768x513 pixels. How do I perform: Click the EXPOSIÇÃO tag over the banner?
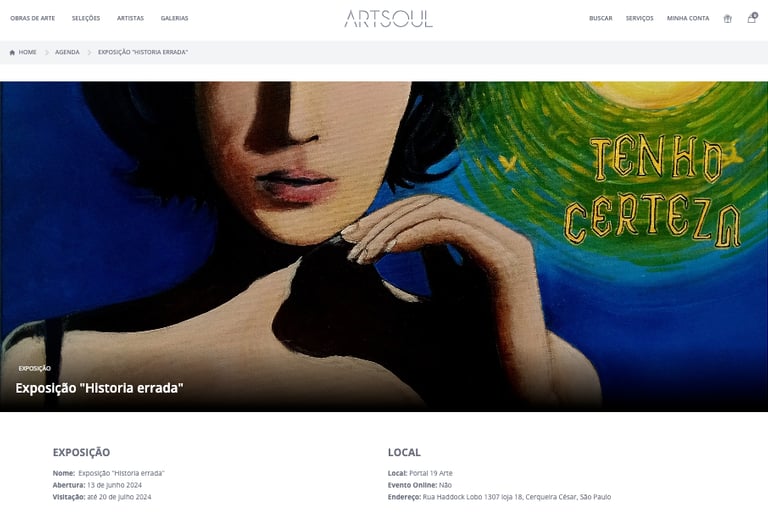click(34, 368)
